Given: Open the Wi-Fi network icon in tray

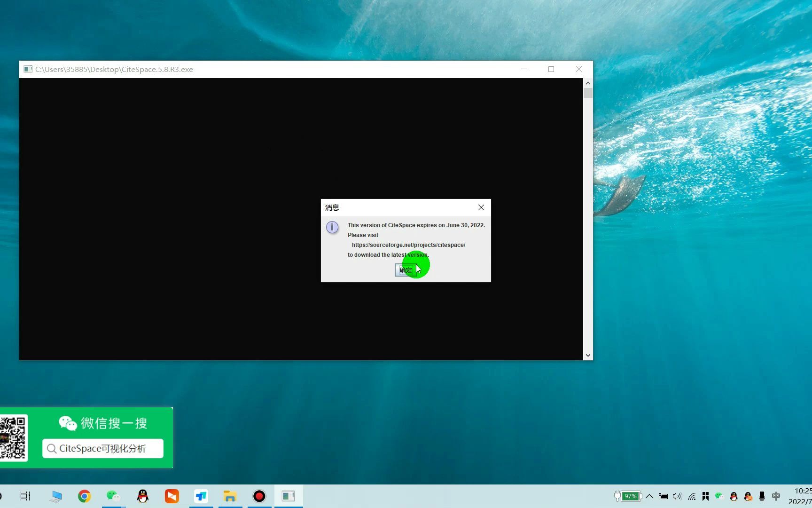Looking at the screenshot, I should click(691, 496).
